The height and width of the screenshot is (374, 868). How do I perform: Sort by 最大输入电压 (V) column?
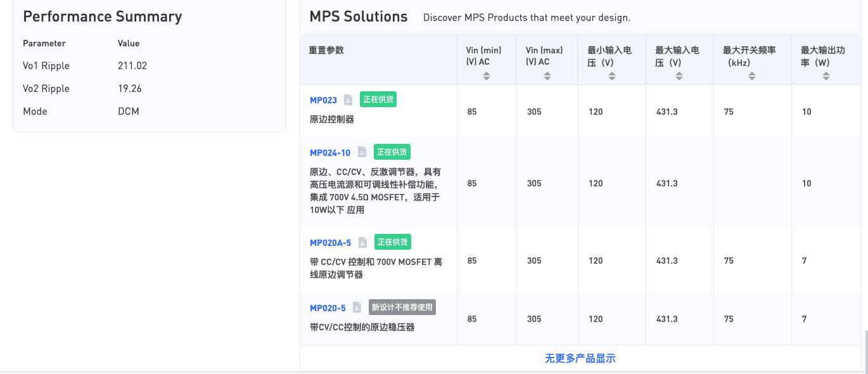point(679,76)
